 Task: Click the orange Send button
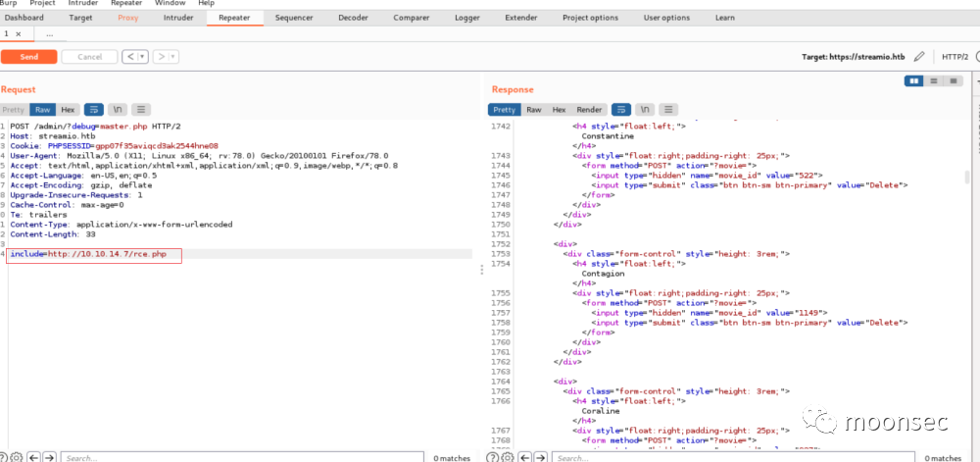coord(28,57)
